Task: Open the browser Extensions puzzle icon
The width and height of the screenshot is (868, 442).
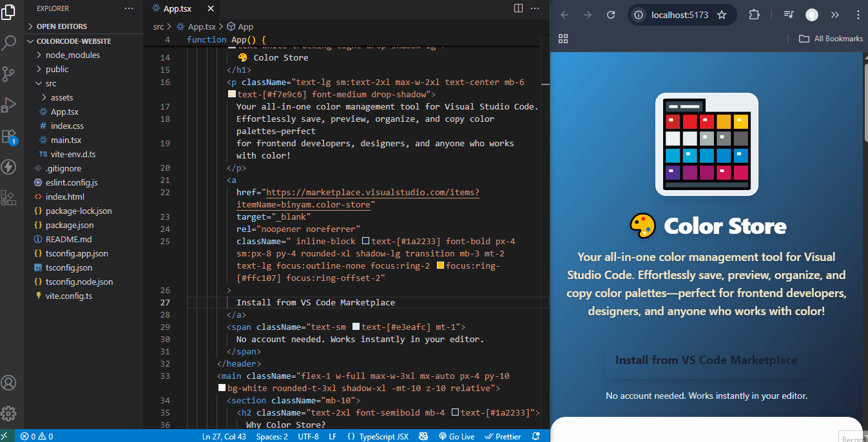Action: (754, 15)
